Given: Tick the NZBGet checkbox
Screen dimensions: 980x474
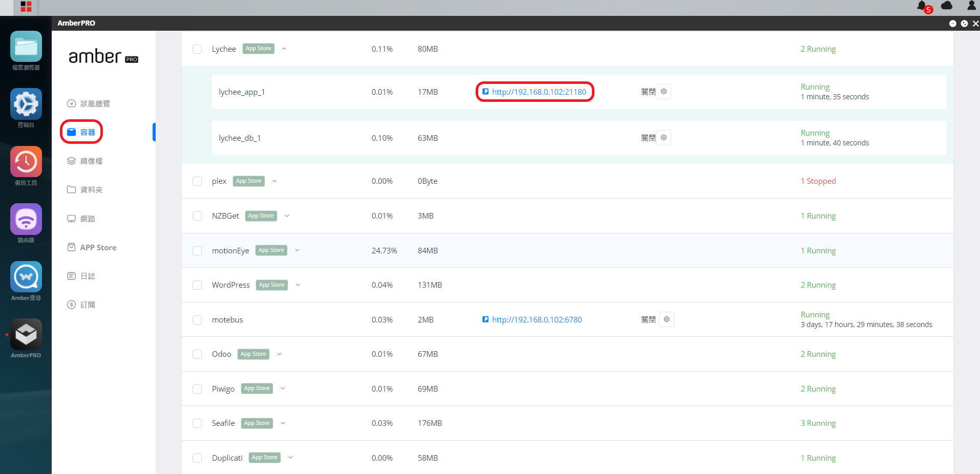Looking at the screenshot, I should click(x=197, y=216).
